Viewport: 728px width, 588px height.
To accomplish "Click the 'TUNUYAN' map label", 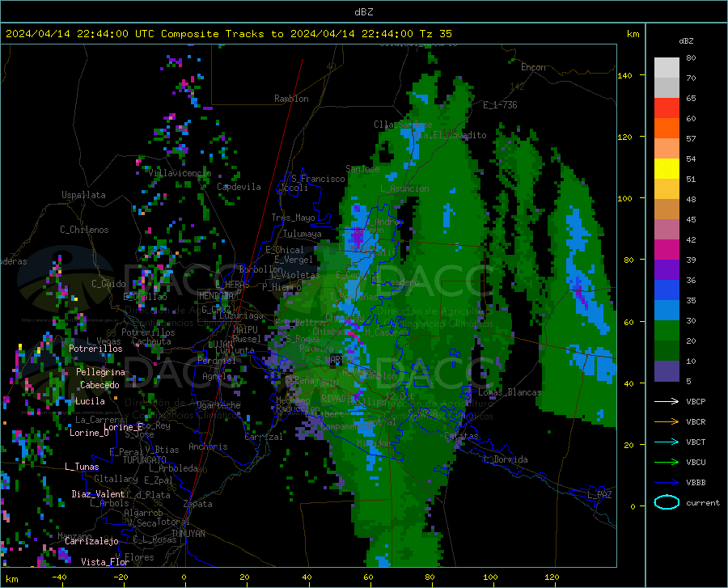I will pyautogui.click(x=188, y=534).
